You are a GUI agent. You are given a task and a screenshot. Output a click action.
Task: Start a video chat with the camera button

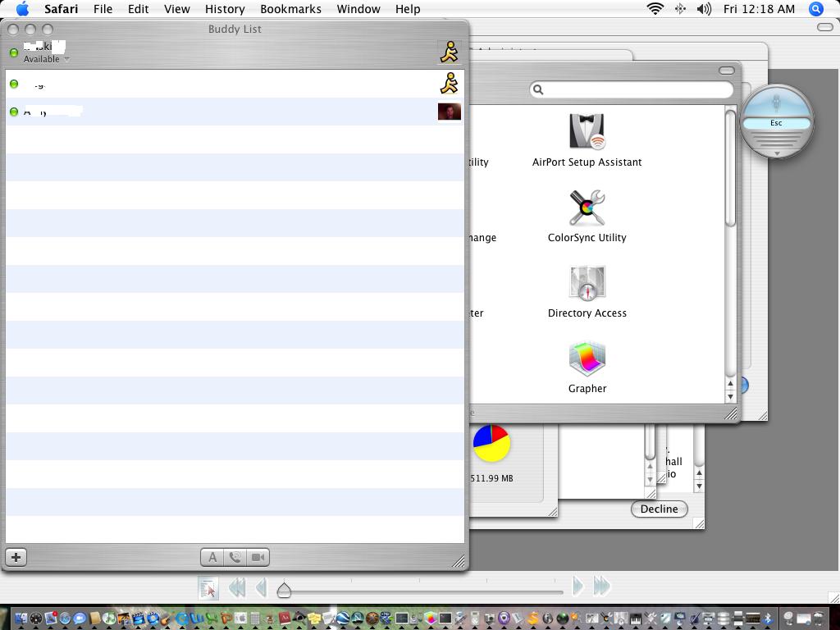pyautogui.click(x=258, y=557)
